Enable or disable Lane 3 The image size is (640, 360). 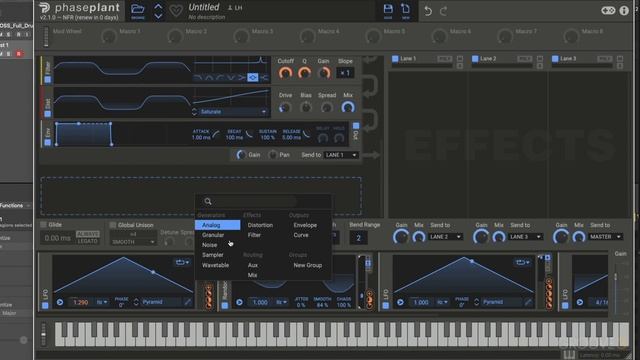coord(555,59)
